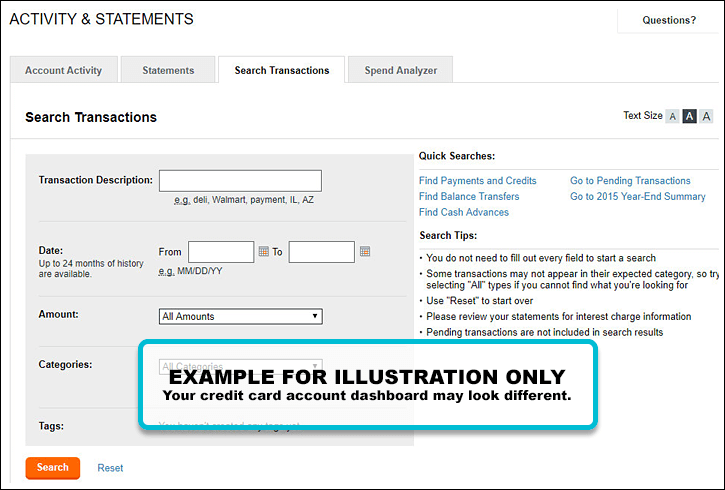Select the large text size A
Viewport: 725px width, 490px height.
(706, 116)
